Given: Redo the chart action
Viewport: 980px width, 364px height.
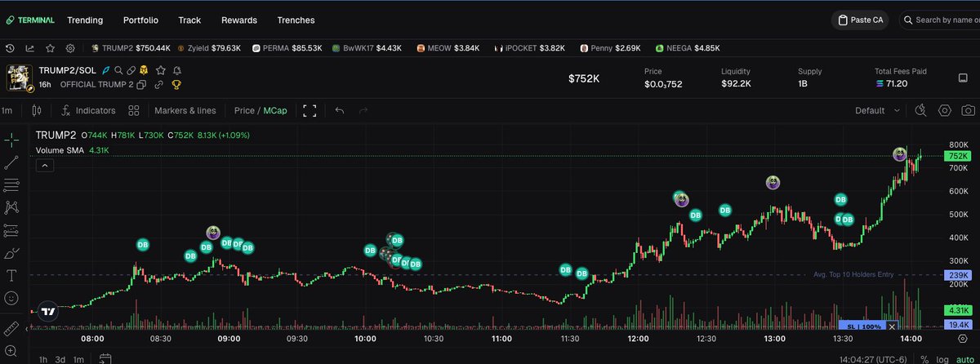Looking at the screenshot, I should (x=363, y=110).
